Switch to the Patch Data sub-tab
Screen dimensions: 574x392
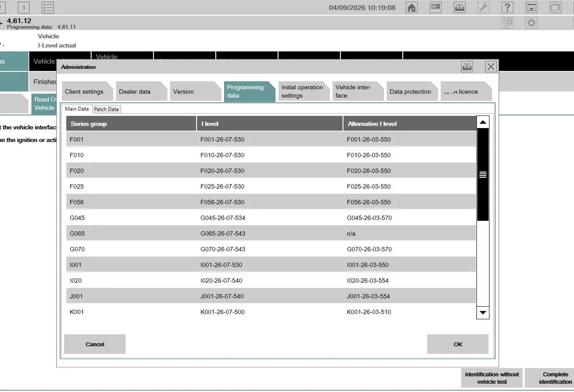[106, 109]
